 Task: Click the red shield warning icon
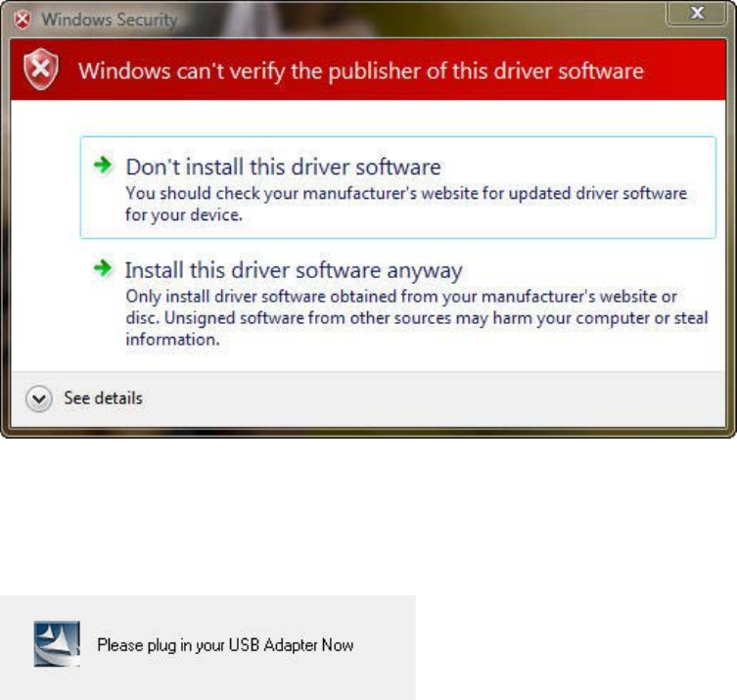tap(41, 70)
